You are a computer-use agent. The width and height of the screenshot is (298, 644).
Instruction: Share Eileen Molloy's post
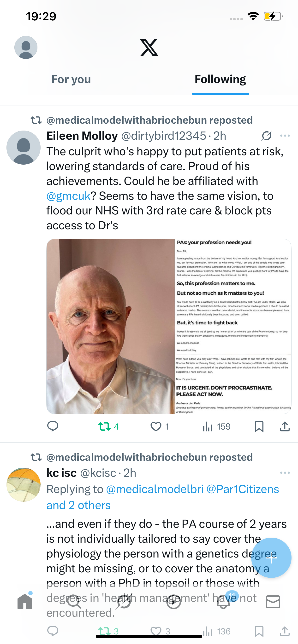coord(285,426)
